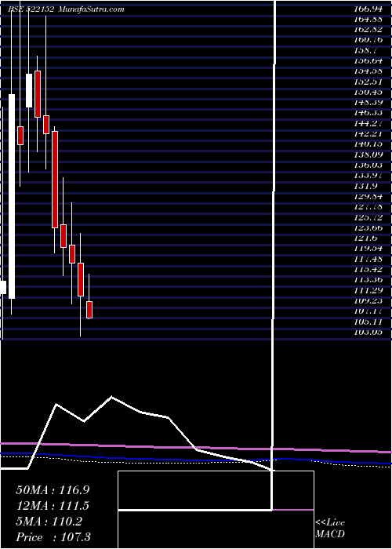Click the longest red candlestick body
The height and width of the screenshot is (549, 392).
coord(55,180)
